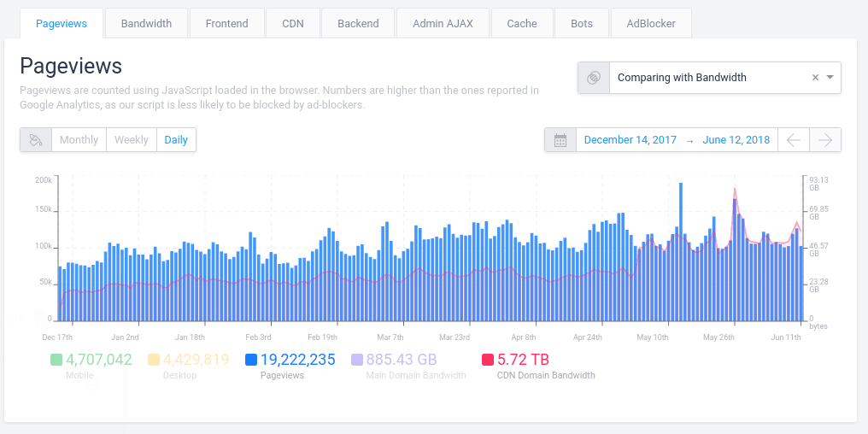Click the Jun 11th x-axis label
This screenshot has width=868, height=434.
click(785, 337)
